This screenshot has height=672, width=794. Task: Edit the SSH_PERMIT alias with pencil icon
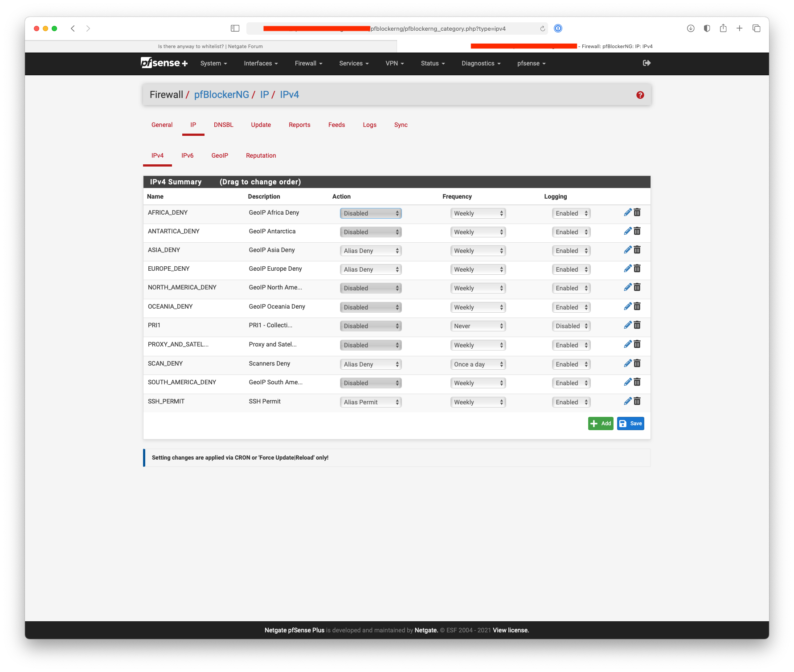627,401
